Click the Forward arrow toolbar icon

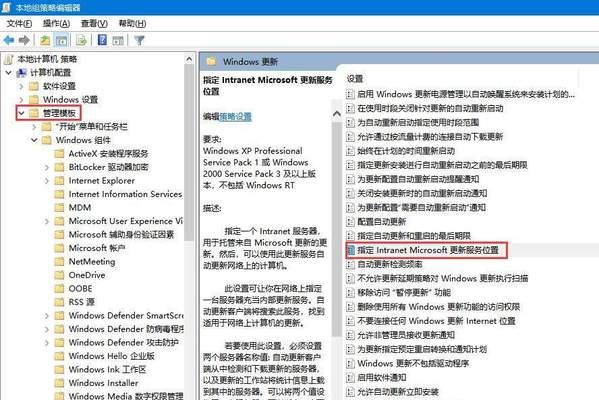(24, 40)
